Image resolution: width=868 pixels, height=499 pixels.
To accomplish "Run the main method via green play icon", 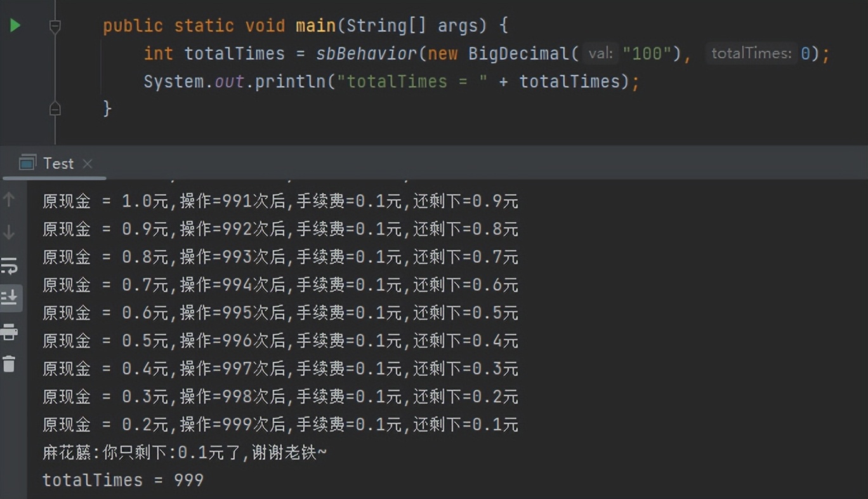I will (16, 25).
